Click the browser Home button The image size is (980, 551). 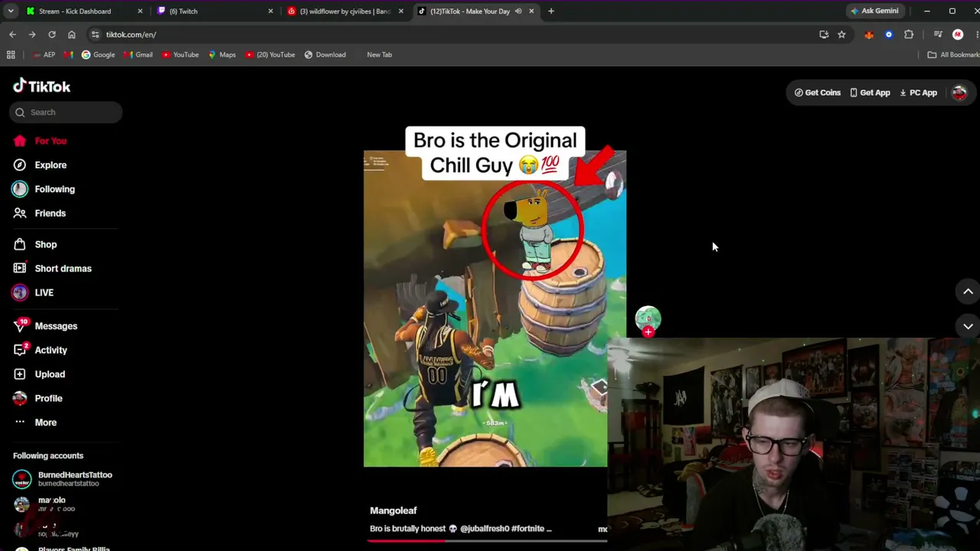pyautogui.click(x=72, y=34)
